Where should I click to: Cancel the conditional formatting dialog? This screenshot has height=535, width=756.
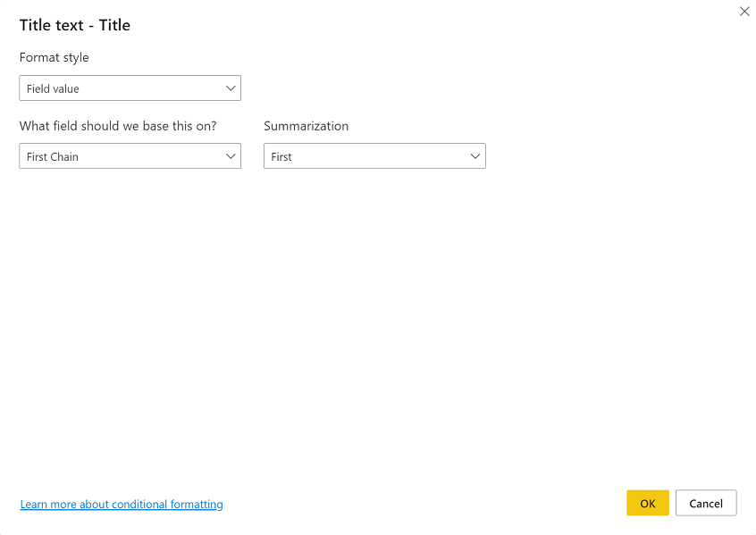coord(706,503)
